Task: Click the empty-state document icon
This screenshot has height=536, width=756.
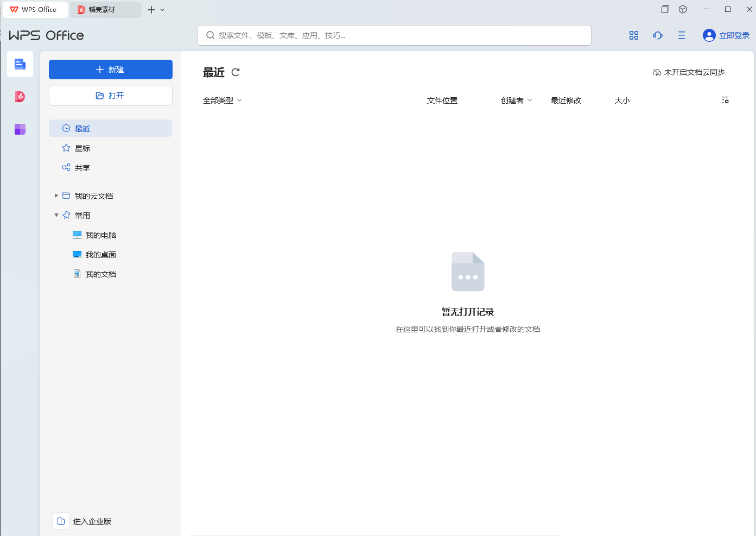Action: click(x=468, y=272)
